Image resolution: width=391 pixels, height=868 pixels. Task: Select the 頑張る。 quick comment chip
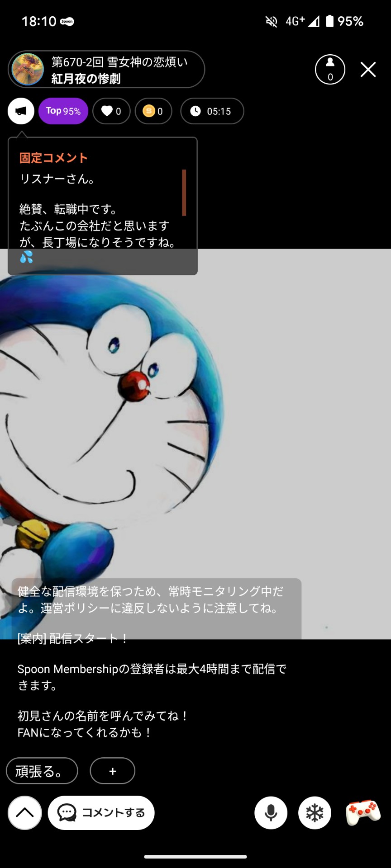click(42, 771)
